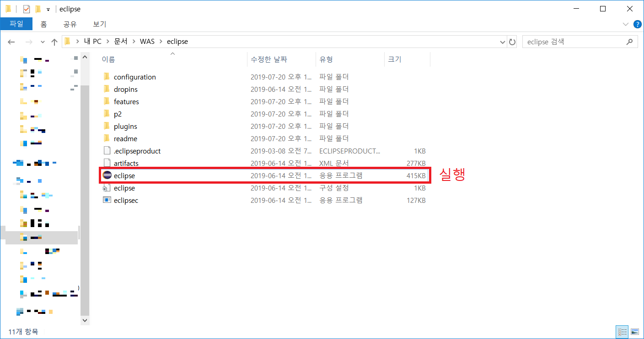Click the navigation pane scrollbar thumb
The height and width of the screenshot is (339, 644).
85,200
